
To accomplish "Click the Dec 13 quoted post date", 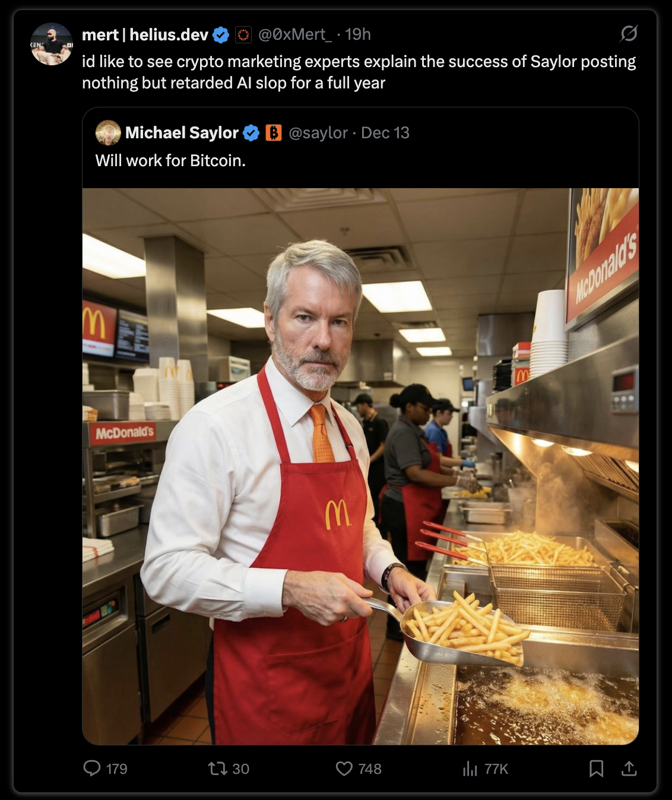I will (385, 133).
